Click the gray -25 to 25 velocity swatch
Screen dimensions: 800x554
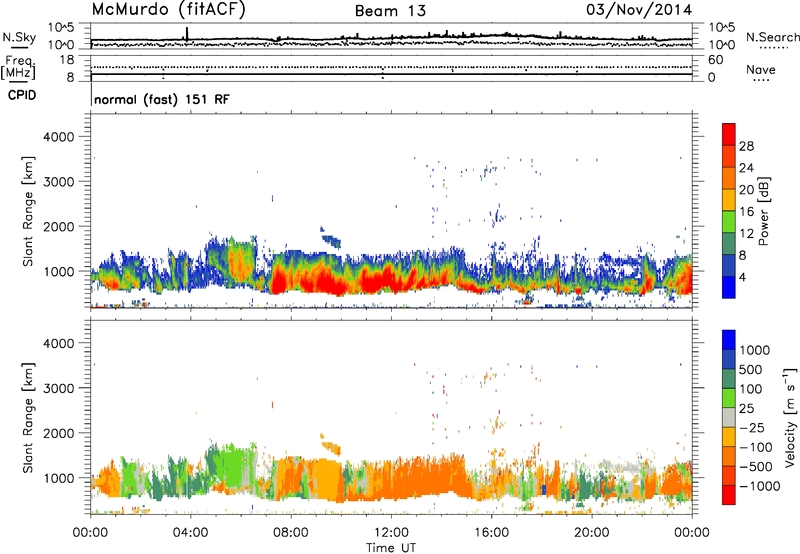729,417
